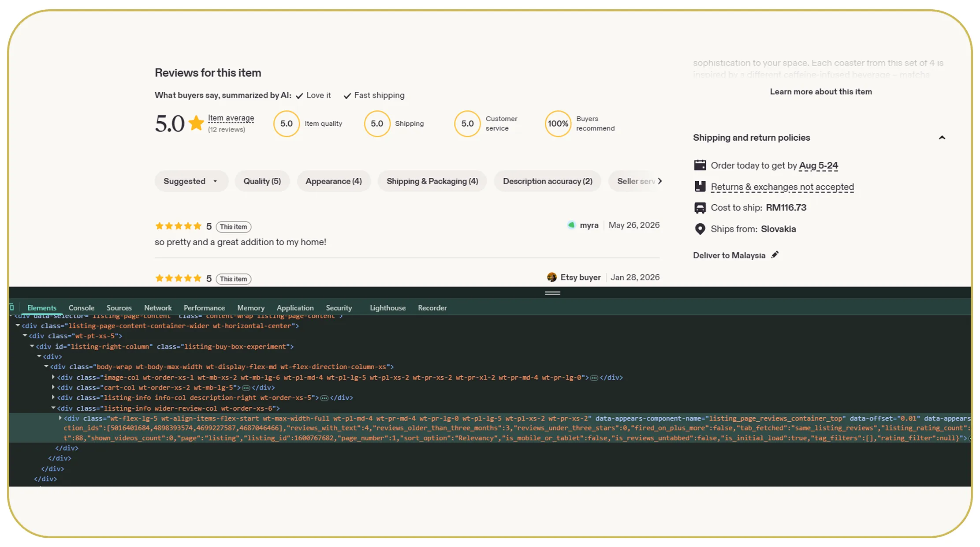Viewport: 980px width, 547px height.
Task: Click the pencil icon beside Deliver to Malaysia
Action: tap(775, 255)
